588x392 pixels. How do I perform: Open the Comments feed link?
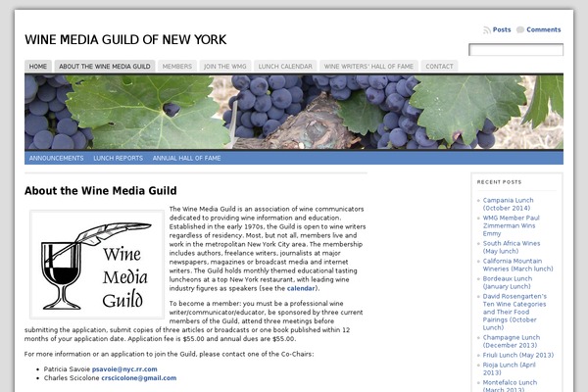[x=543, y=29]
